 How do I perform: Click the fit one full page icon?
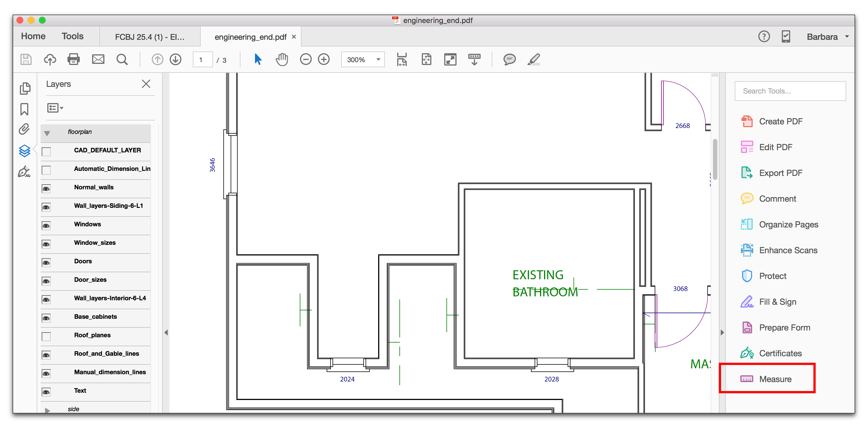[x=426, y=60]
